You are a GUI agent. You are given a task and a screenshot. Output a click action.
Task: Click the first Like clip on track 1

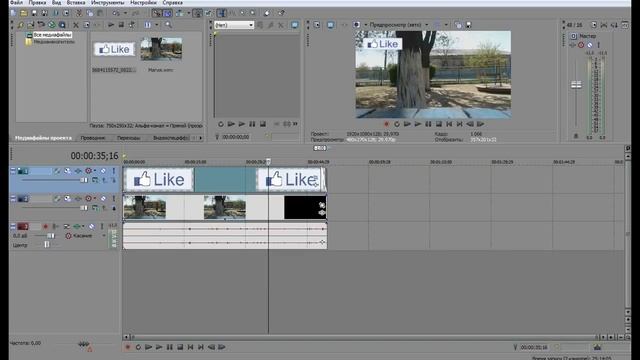(x=159, y=179)
